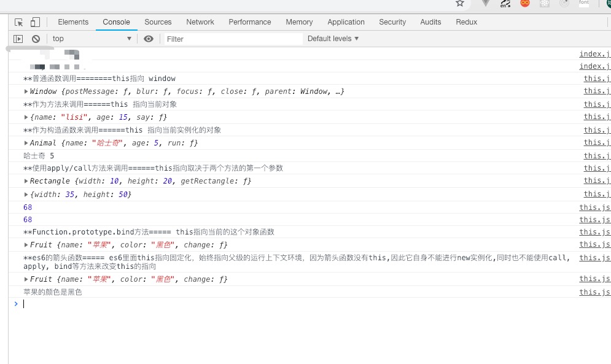The height and width of the screenshot is (364, 611).
Task: Expand the second Fruit object after es6 message
Action: [26, 279]
